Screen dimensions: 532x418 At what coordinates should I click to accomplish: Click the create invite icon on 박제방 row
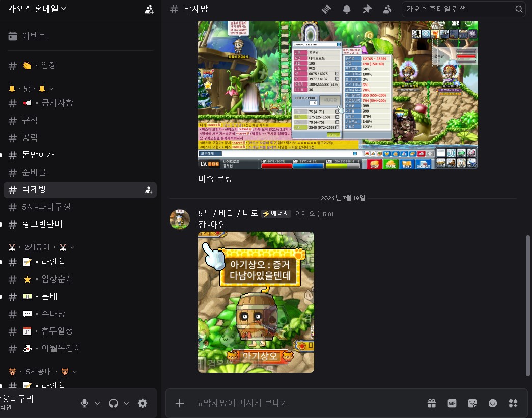point(149,190)
